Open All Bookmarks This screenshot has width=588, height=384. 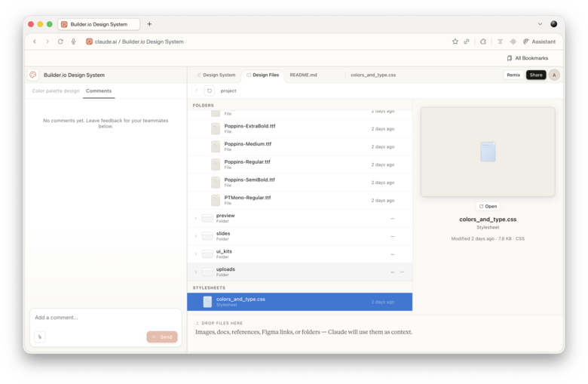tap(527, 58)
